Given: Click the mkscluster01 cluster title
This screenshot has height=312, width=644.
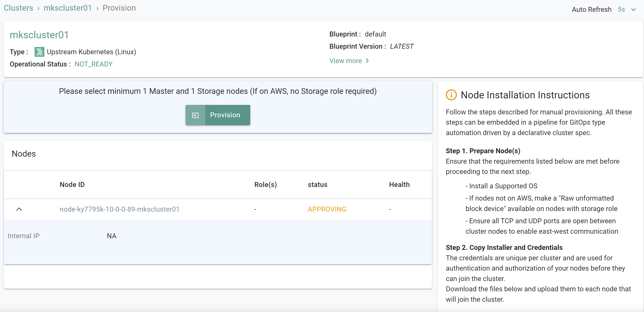Looking at the screenshot, I should [x=39, y=35].
